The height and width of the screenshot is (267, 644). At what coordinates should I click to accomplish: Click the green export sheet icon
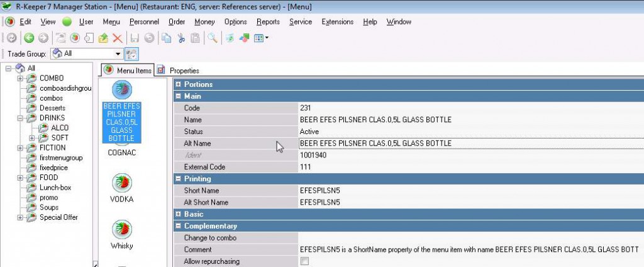coord(230,38)
